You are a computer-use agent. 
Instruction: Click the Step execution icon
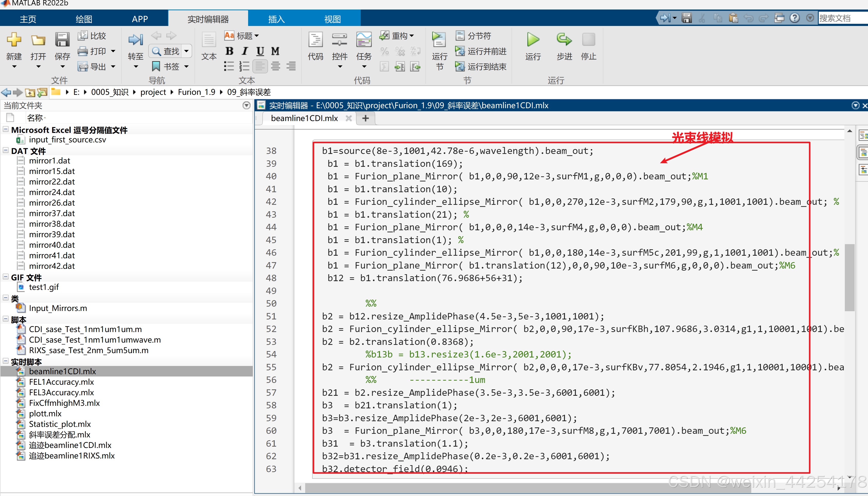tap(564, 40)
